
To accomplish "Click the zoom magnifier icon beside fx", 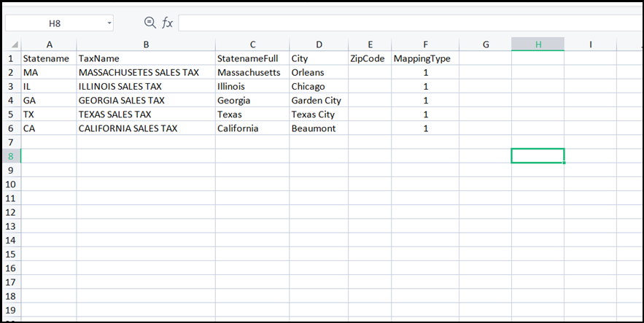I will pos(150,23).
